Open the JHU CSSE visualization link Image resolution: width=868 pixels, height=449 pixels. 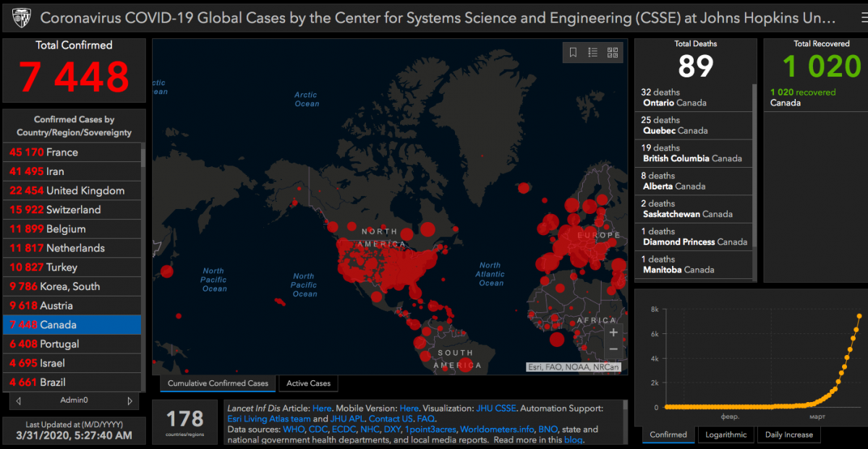495,409
